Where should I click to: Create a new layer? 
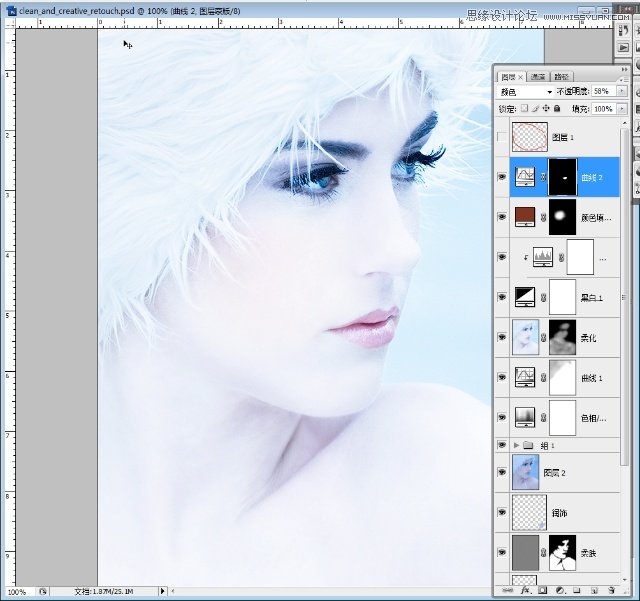[594, 590]
